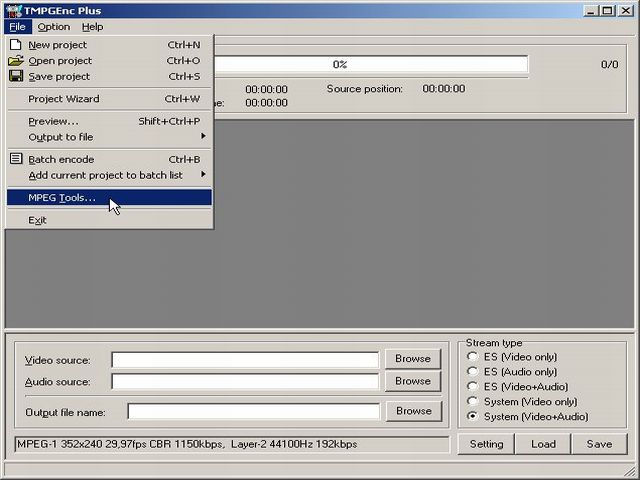The width and height of the screenshot is (640, 480).
Task: Open Output to file menu entry
Action: 109,137
